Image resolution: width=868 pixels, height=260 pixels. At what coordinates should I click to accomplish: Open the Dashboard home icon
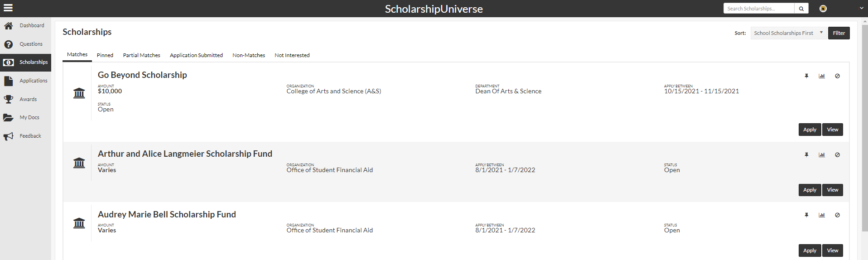(x=9, y=26)
